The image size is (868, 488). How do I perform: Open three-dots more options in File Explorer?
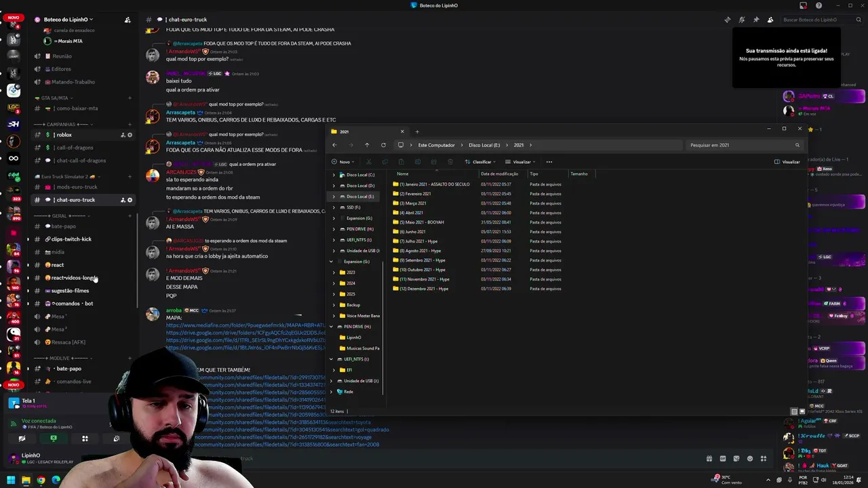coord(549,162)
